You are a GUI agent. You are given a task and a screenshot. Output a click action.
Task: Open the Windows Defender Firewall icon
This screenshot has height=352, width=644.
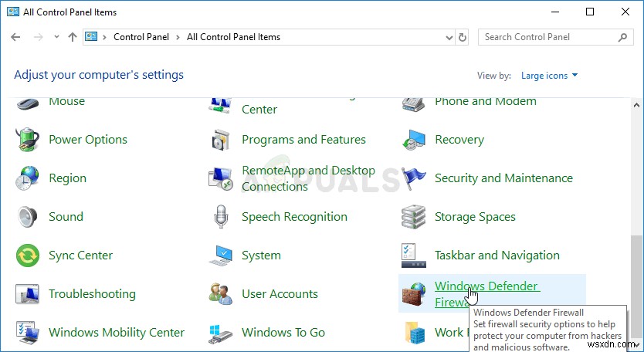414,294
